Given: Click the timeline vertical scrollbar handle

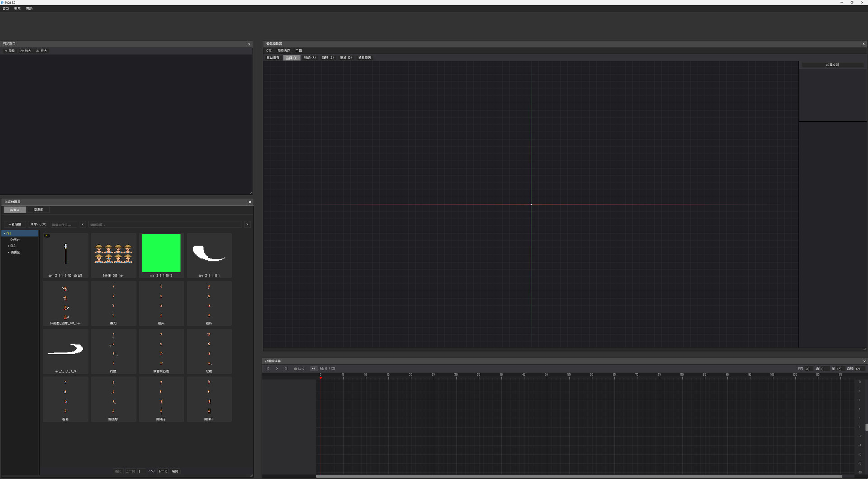Looking at the screenshot, I should tap(866, 427).
